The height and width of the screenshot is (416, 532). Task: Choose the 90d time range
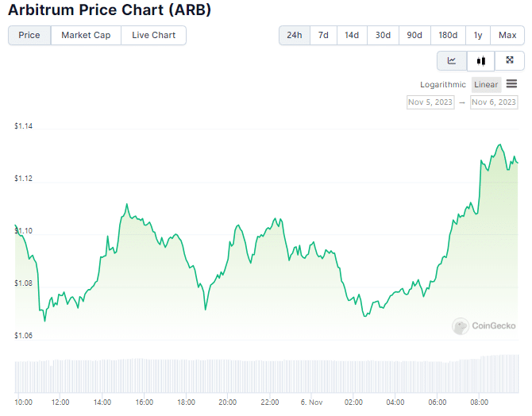[x=414, y=35]
